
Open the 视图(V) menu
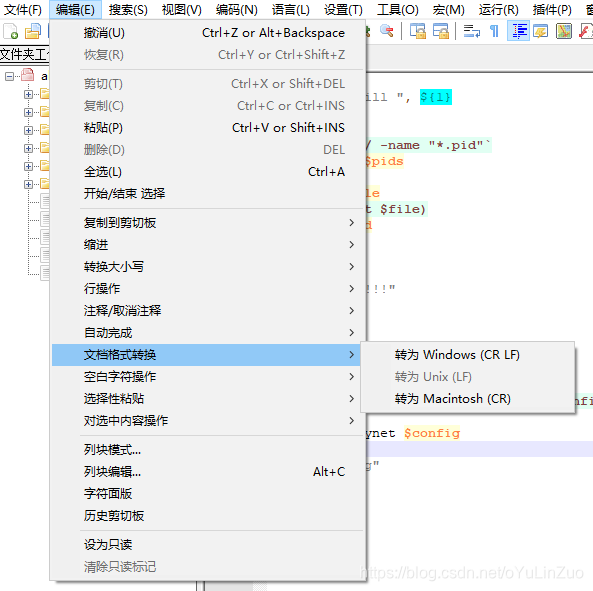pos(182,9)
